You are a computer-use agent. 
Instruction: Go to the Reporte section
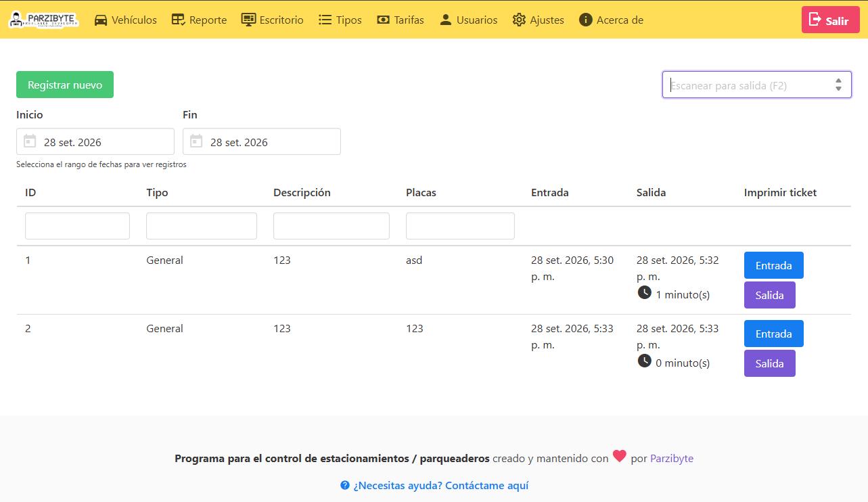click(x=199, y=20)
